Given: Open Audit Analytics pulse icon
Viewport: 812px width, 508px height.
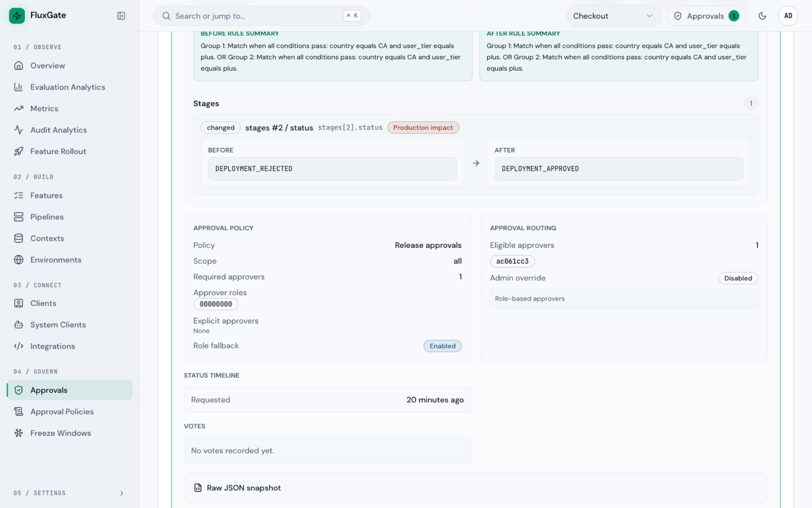Looking at the screenshot, I should coord(19,130).
